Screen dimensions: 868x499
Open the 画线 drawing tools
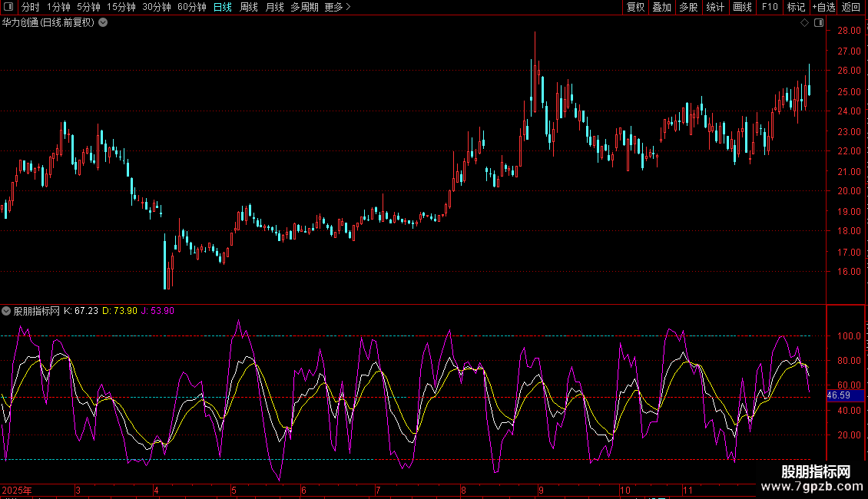click(x=742, y=7)
